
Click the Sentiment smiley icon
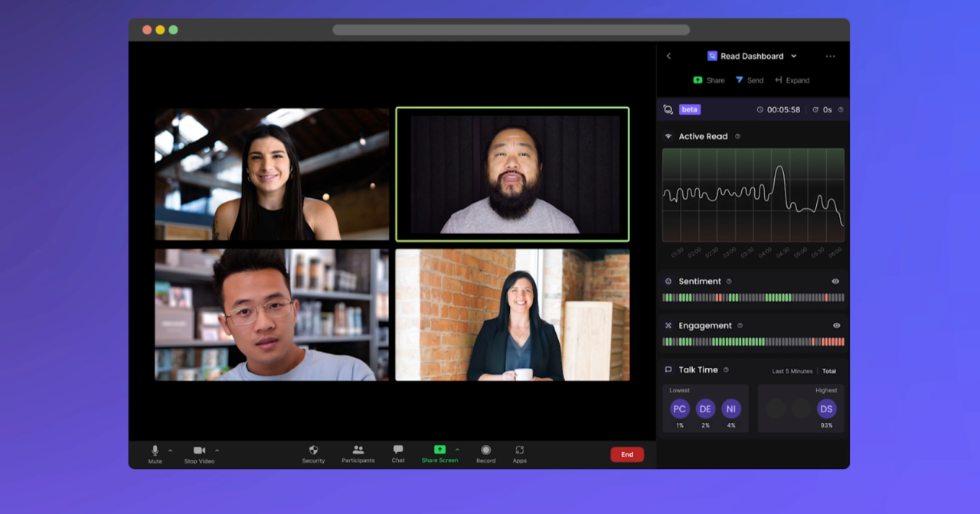(x=668, y=281)
